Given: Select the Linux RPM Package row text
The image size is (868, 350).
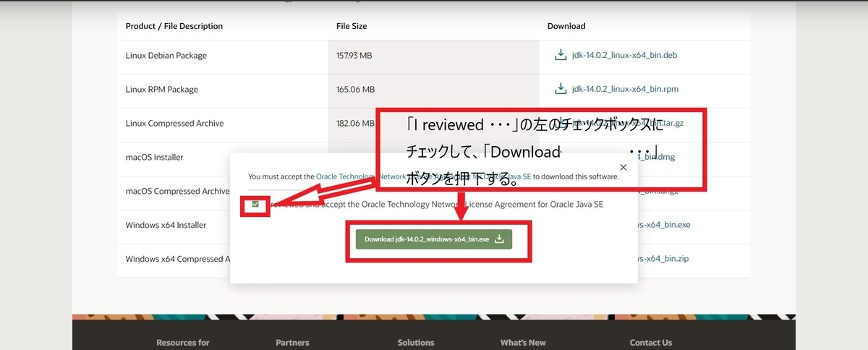Looking at the screenshot, I should [x=161, y=89].
